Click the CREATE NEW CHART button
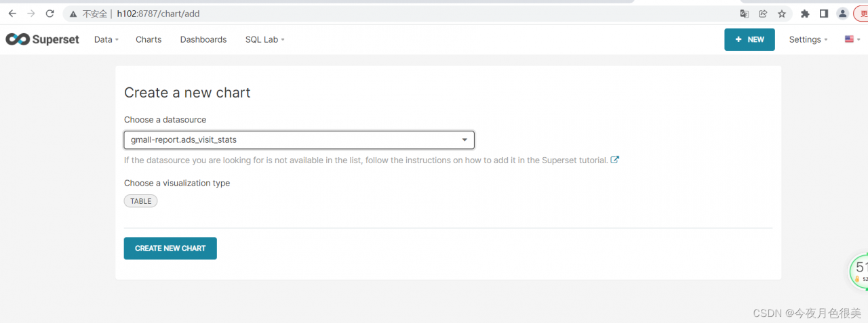Viewport: 868px width, 323px height. coord(170,249)
